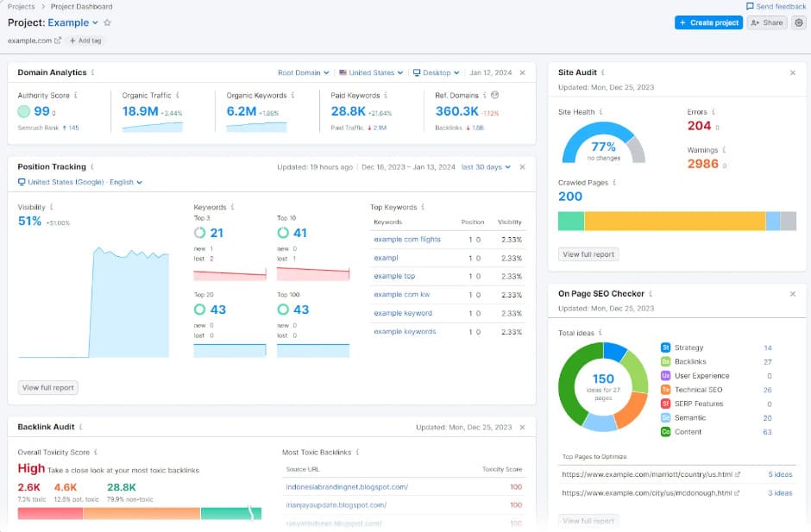
Task: Show Overall Toxicity Score info icon
Action: (x=96, y=452)
